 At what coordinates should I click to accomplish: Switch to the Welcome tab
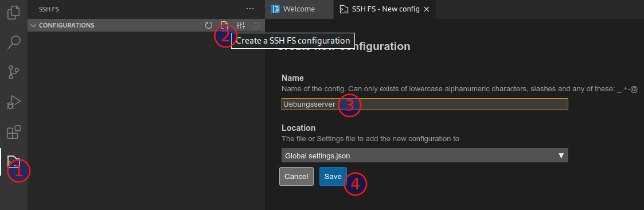pos(299,9)
